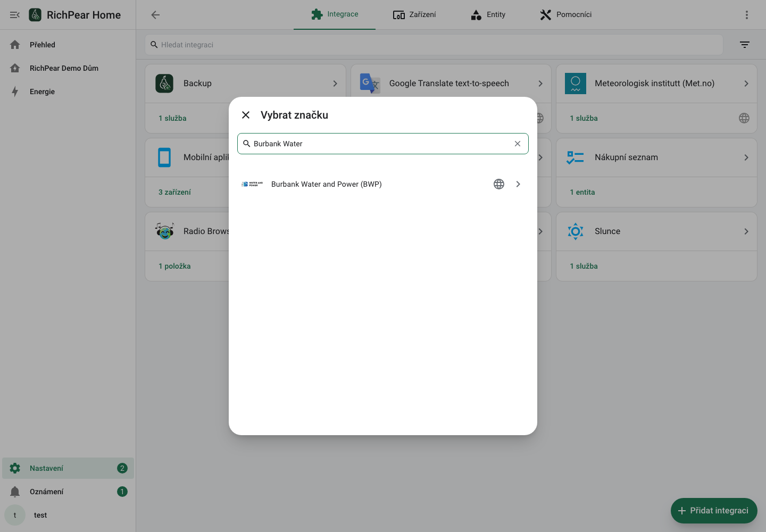Open the three-dot overflow menu
This screenshot has height=532, width=766.
coord(747,15)
